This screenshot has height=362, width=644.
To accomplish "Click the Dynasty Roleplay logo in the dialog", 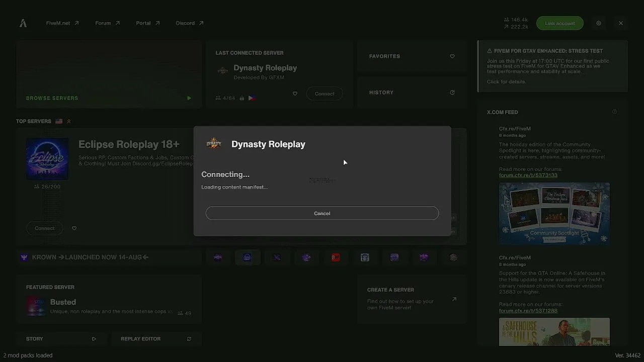I will tap(214, 144).
